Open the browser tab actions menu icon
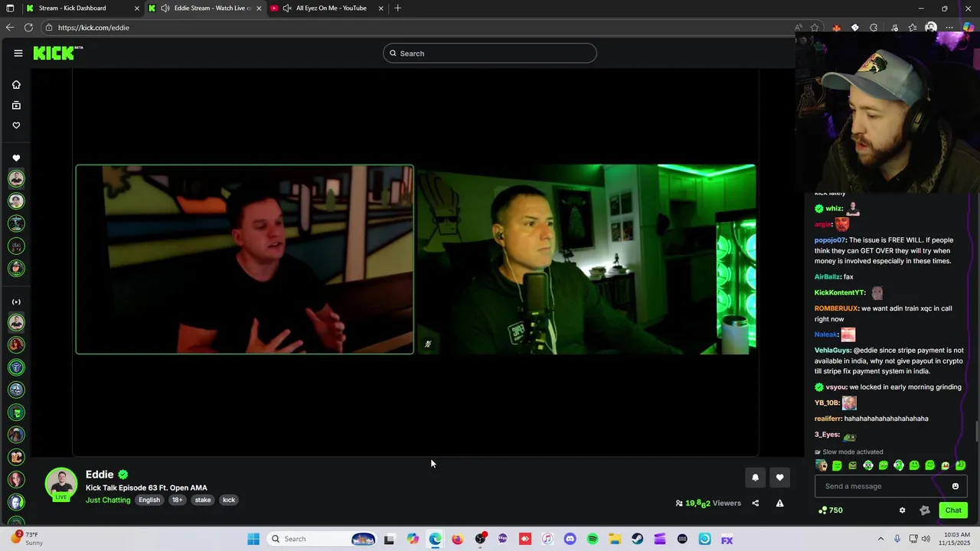980x551 pixels. coord(10,8)
